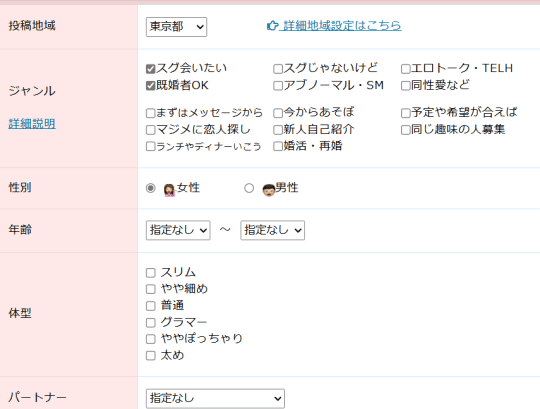Check the ややぽっちゃり body type checkbox

tap(150, 339)
